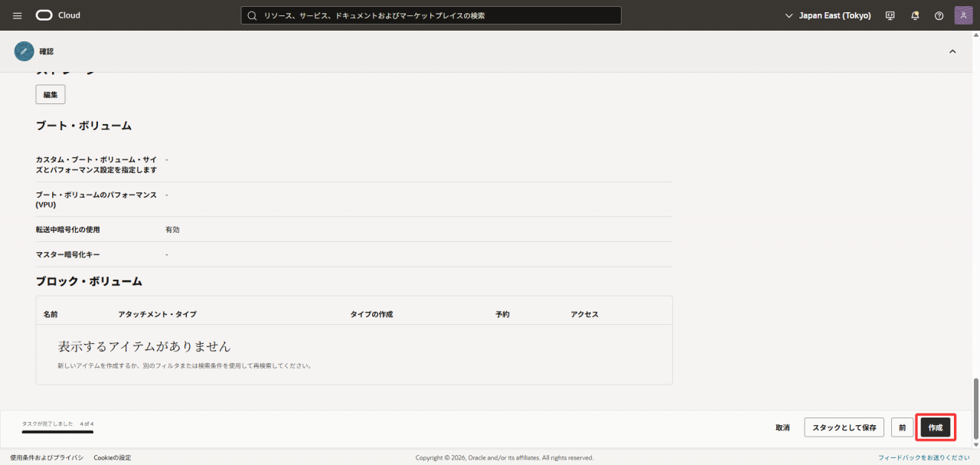
Task: Collapse the 確認 section chevron
Action: [952, 51]
